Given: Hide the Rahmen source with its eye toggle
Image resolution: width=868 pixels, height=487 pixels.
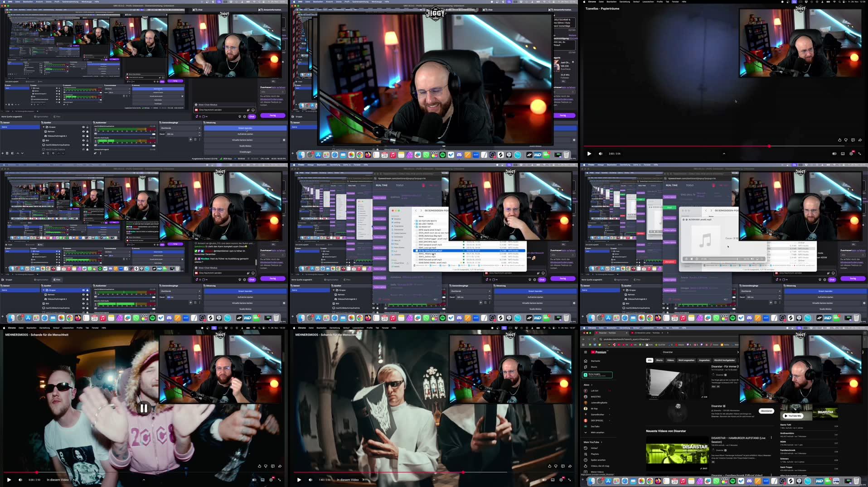Looking at the screenshot, I should (x=83, y=131).
